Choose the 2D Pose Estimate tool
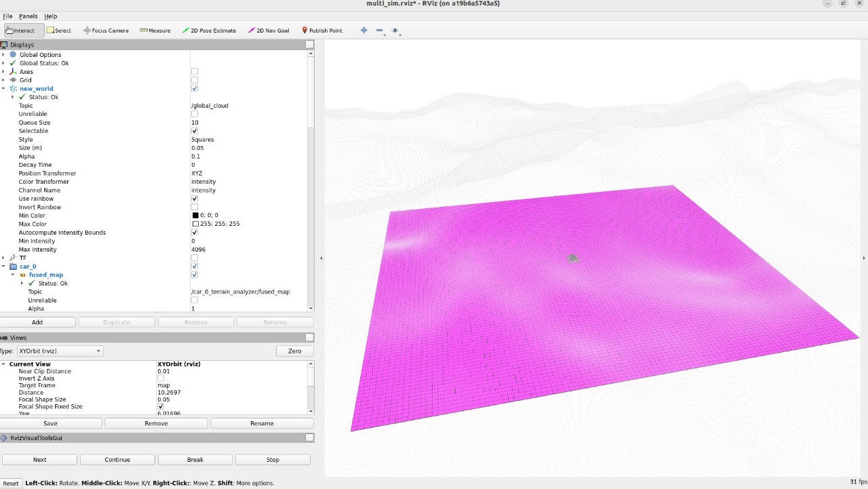The height and width of the screenshot is (489, 868). [210, 31]
